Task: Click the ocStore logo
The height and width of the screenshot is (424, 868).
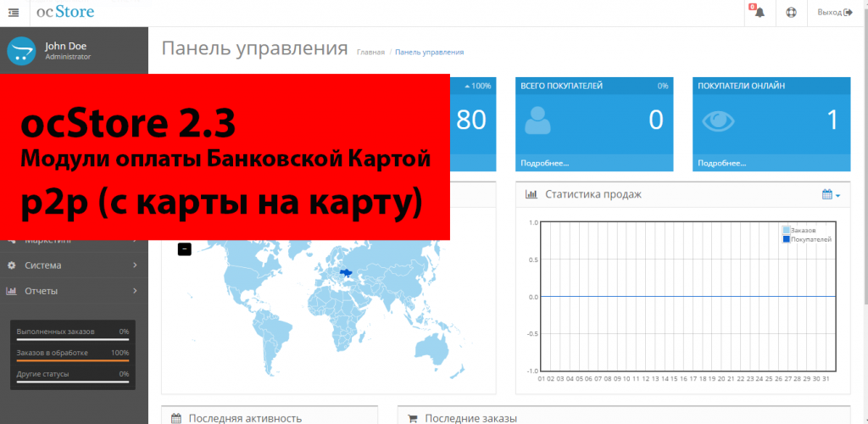Action: pos(65,12)
